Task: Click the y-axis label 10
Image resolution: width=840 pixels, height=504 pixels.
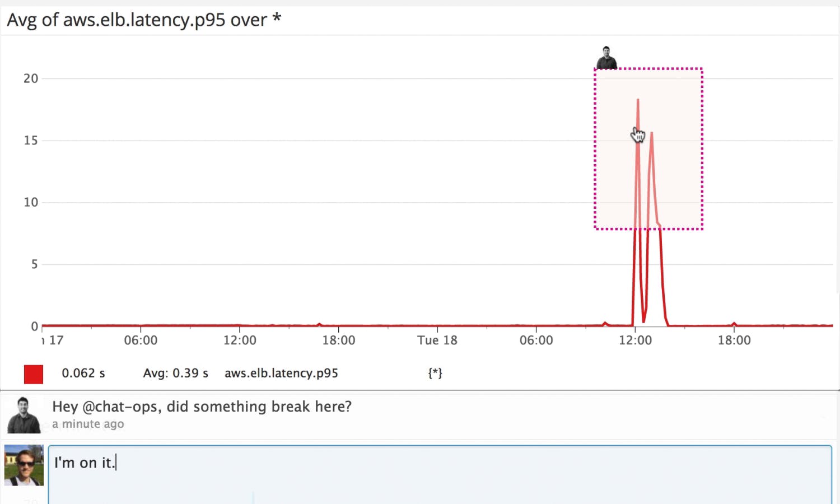Action: point(31,203)
